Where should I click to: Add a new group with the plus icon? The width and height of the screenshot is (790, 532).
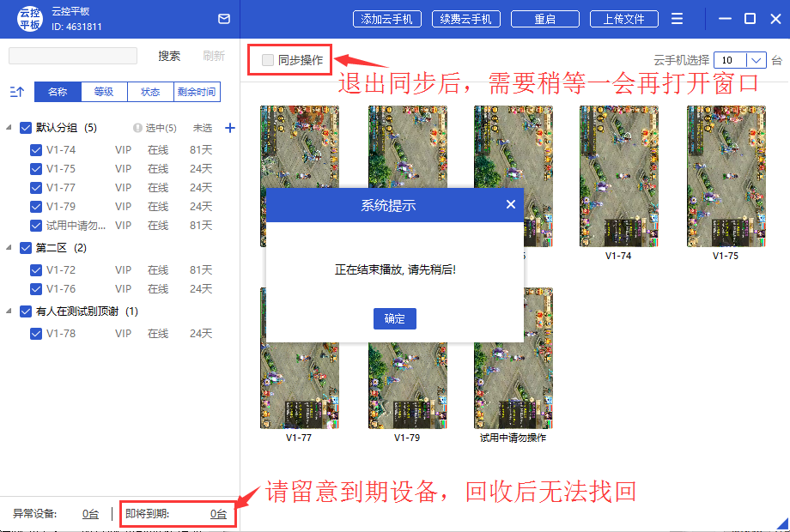(230, 128)
